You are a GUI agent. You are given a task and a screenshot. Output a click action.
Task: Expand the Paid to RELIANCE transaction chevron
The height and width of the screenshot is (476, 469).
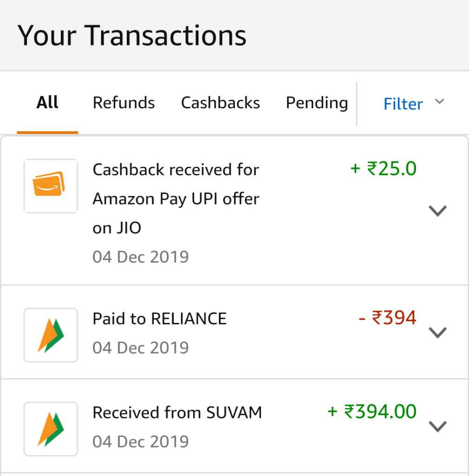click(437, 332)
